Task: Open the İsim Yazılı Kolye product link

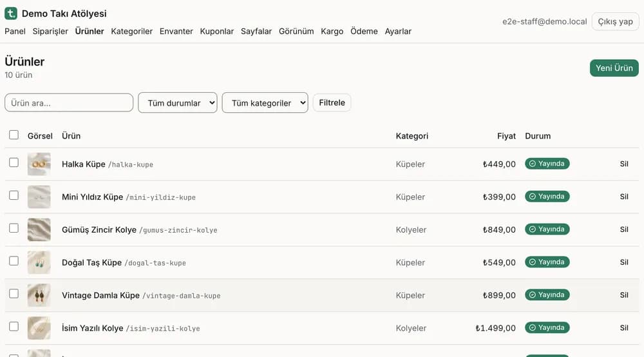Action: (92, 328)
